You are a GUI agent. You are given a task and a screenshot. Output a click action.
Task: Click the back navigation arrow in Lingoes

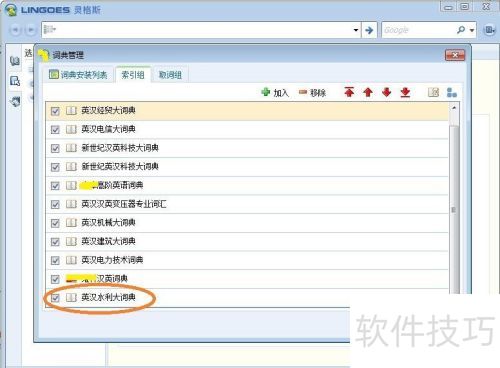click(x=15, y=30)
